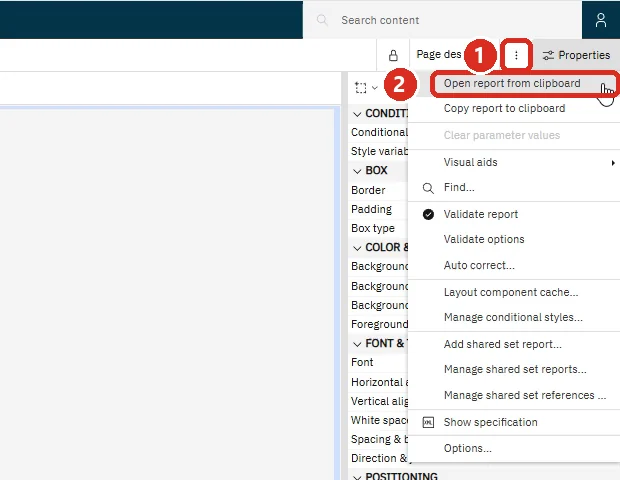The width and height of the screenshot is (620, 480).
Task: Select the Padding property
Action: (x=378, y=209)
